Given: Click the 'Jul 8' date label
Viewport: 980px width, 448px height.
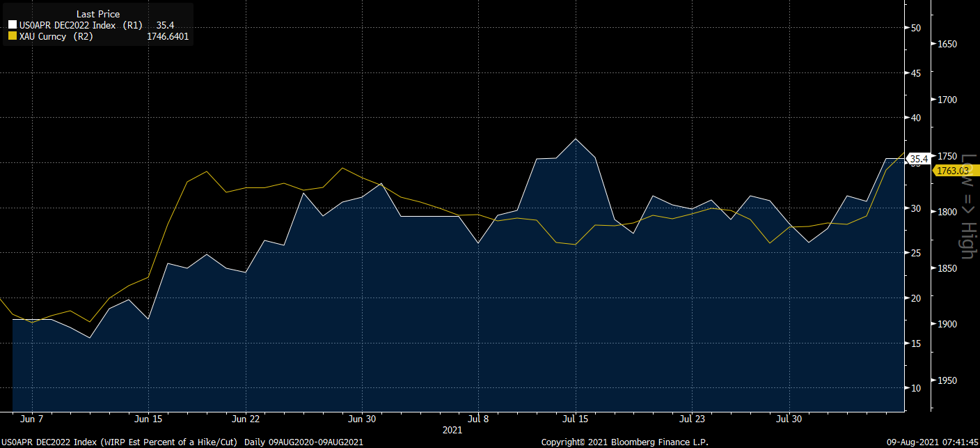Looking at the screenshot, I should pyautogui.click(x=480, y=419).
